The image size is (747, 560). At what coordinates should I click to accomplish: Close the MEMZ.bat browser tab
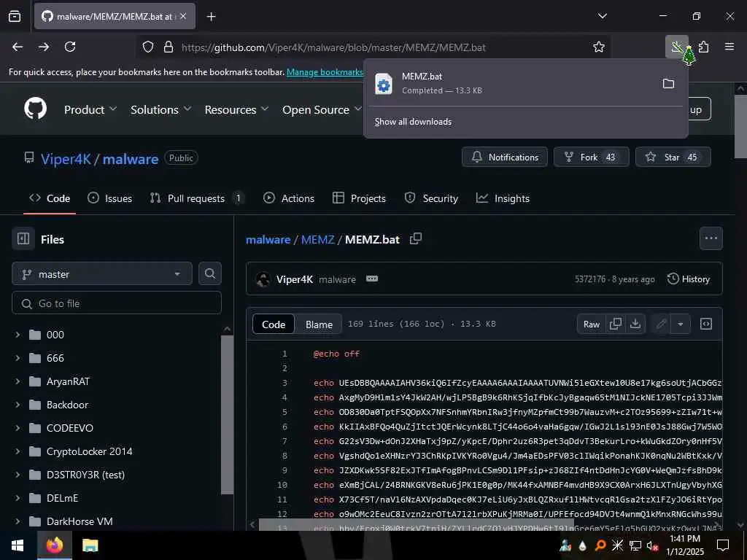(x=183, y=16)
